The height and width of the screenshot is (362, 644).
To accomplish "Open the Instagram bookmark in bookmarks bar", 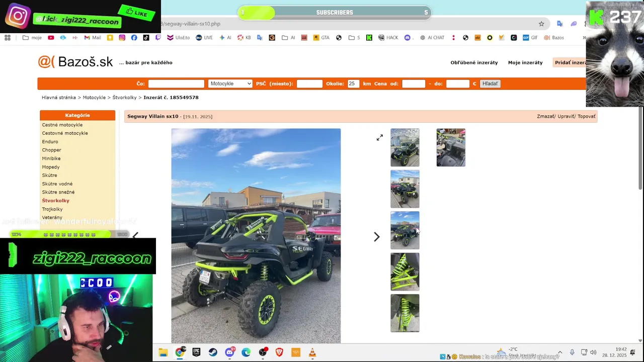I will pyautogui.click(x=122, y=38).
